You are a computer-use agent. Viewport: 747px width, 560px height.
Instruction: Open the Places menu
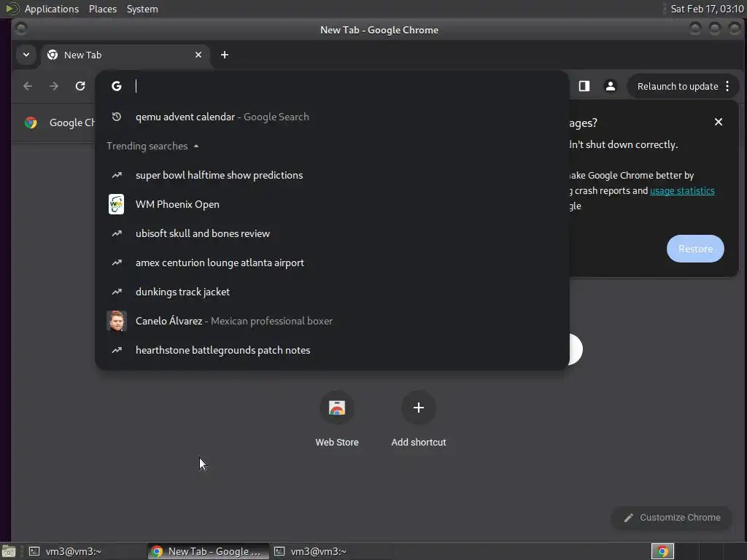tap(102, 9)
